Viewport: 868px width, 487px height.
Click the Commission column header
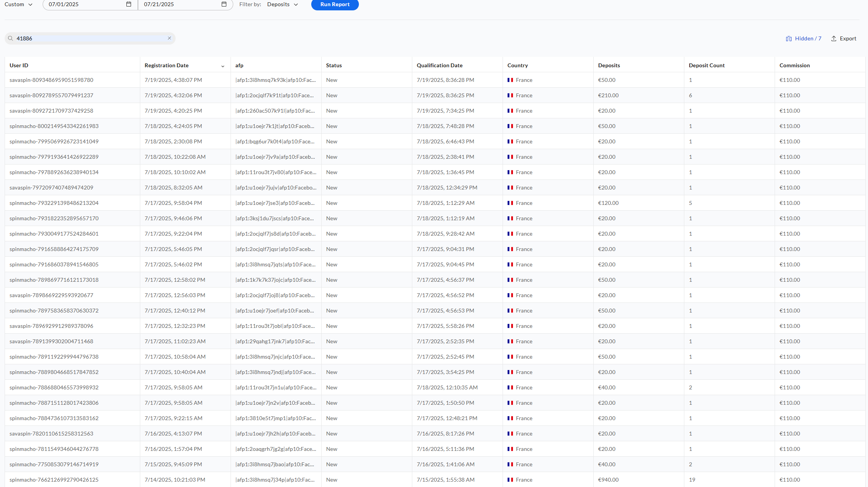(x=795, y=65)
